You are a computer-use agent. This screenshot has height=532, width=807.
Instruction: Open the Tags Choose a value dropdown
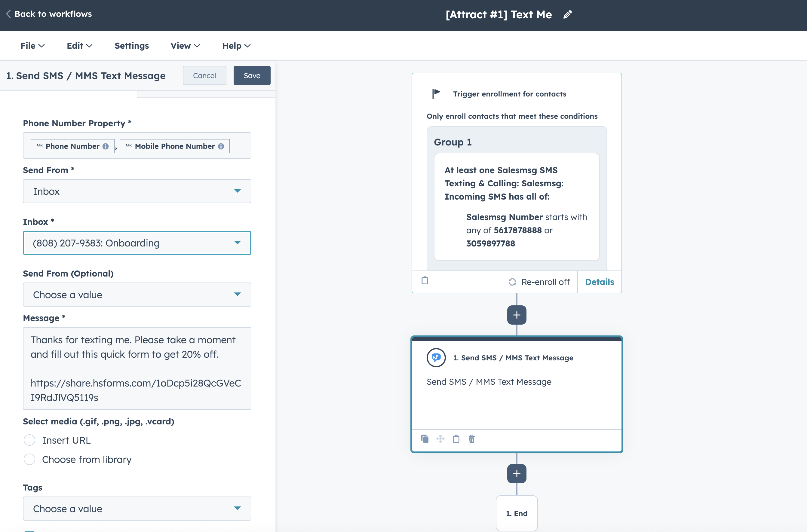137,508
